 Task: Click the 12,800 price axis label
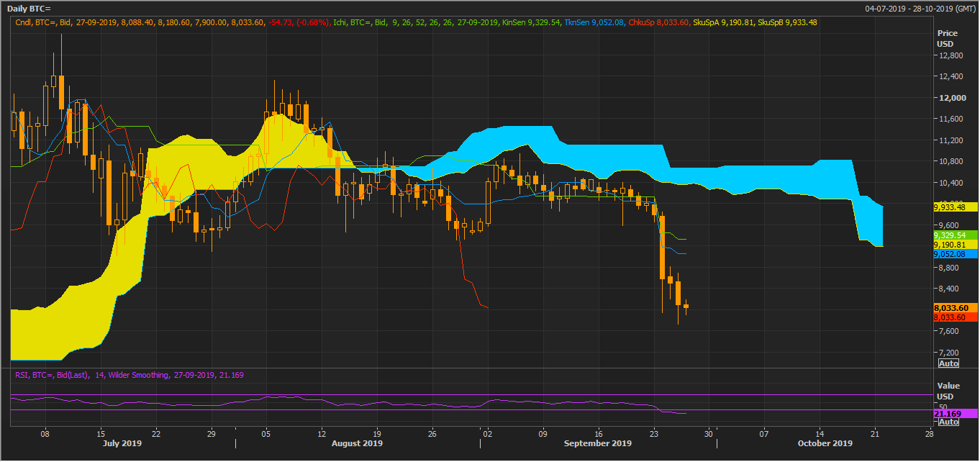[950, 55]
